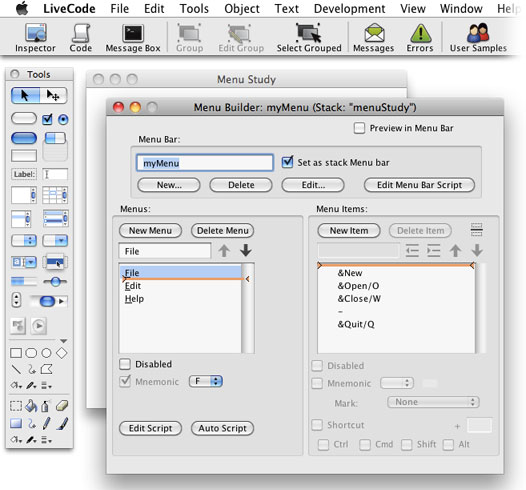Open the Inspector from the toolbar
The width and height of the screenshot is (526, 490).
35,38
